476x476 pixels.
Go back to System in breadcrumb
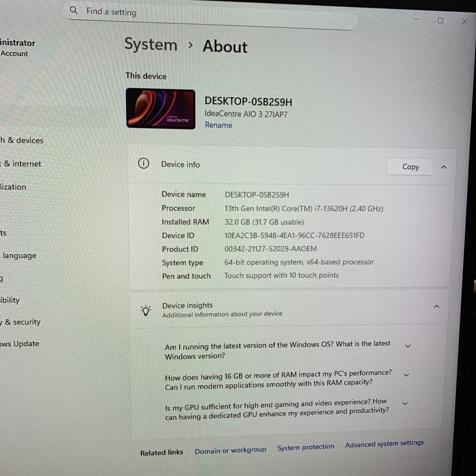pyautogui.click(x=151, y=45)
